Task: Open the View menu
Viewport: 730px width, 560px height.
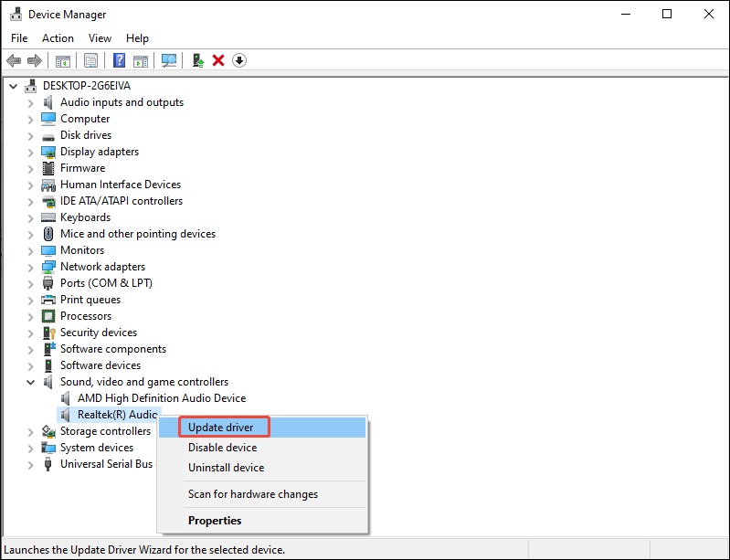Action: [x=100, y=38]
